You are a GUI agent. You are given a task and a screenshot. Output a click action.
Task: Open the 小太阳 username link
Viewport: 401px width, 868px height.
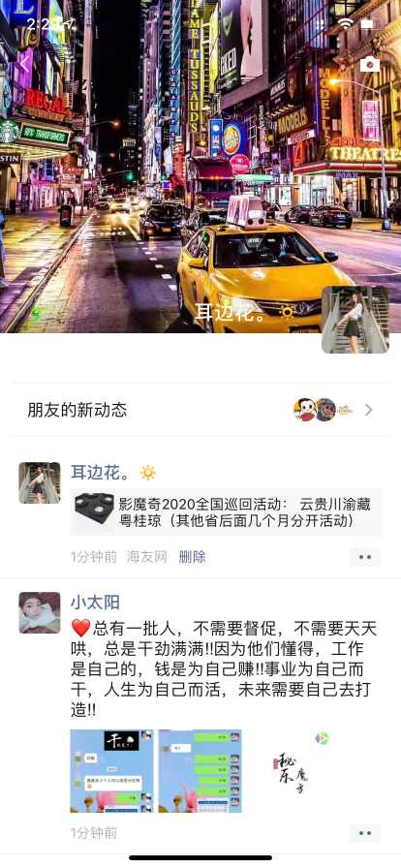pyautogui.click(x=95, y=603)
